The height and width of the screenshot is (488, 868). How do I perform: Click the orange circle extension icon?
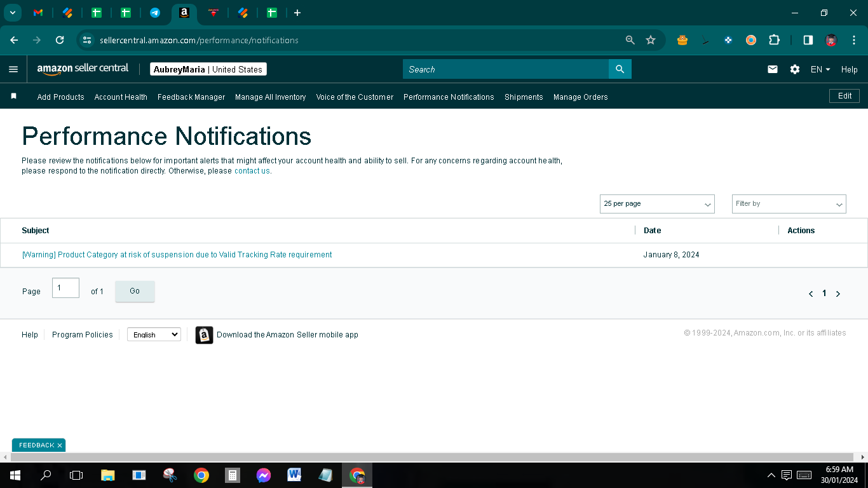(751, 40)
